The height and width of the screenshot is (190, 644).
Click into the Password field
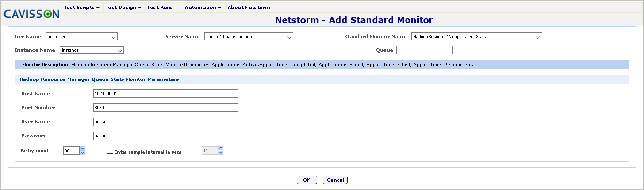click(x=166, y=136)
